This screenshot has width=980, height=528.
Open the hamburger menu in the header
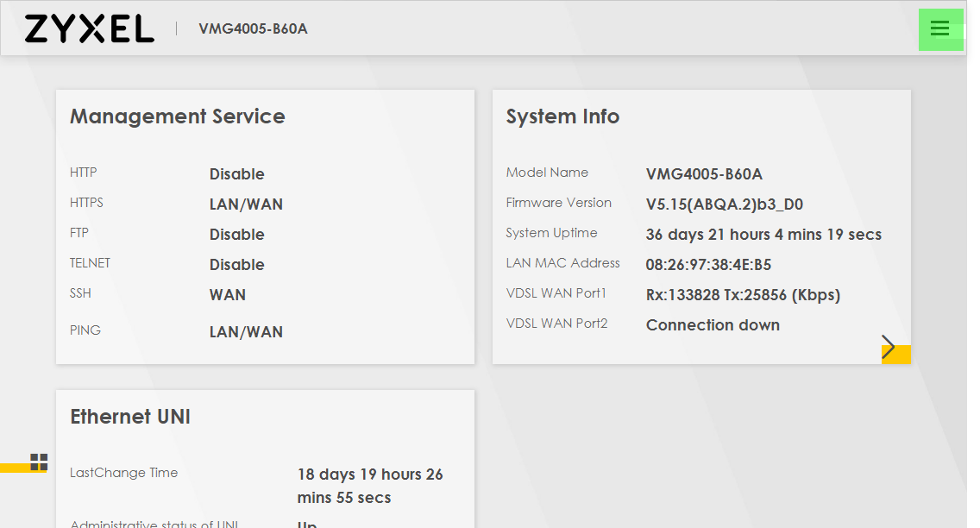[940, 28]
